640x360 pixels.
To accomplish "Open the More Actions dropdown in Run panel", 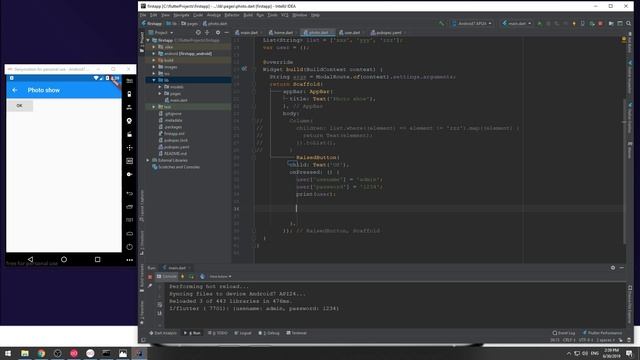I will (220, 277).
